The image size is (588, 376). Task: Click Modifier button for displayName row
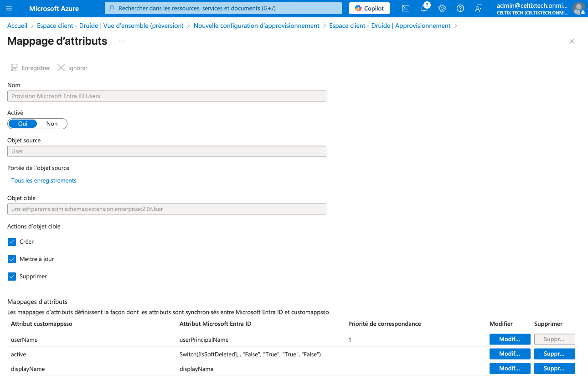tap(510, 368)
